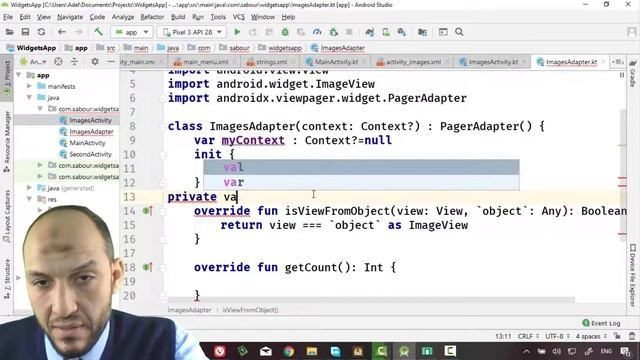This screenshot has width=640, height=360.
Task: Expand the java (generated) folder
Action: (x=29, y=188)
